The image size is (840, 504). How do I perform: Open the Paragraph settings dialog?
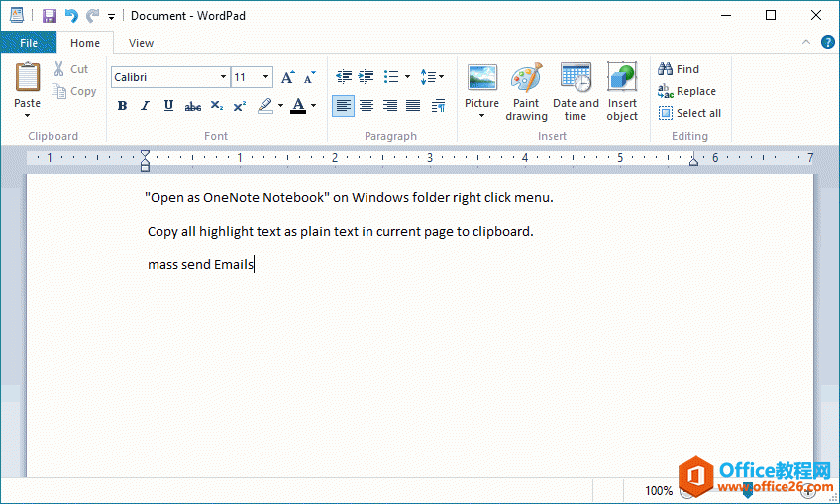(438, 106)
